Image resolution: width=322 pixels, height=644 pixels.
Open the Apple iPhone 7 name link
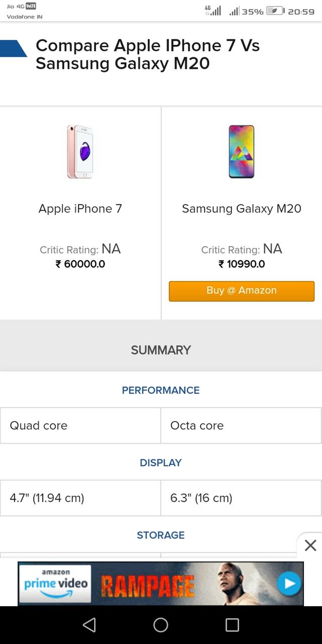tap(80, 209)
